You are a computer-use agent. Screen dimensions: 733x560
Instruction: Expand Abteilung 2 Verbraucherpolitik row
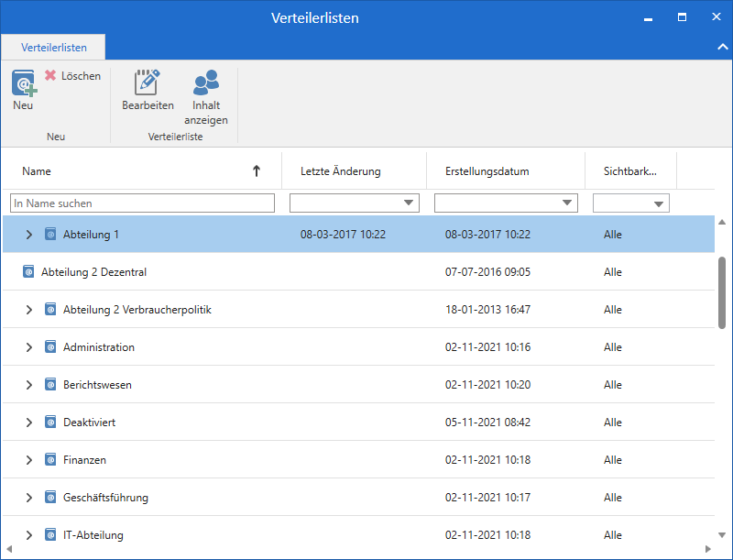point(29,310)
